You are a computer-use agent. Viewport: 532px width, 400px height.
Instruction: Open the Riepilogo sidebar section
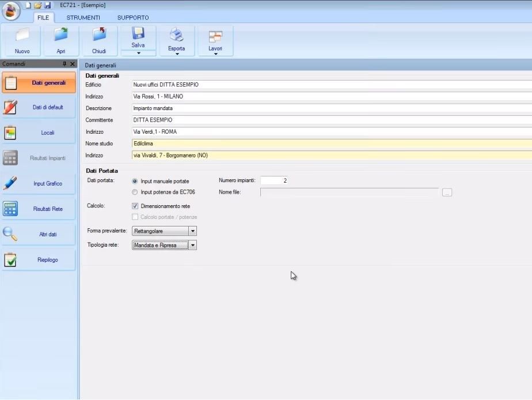click(39, 260)
